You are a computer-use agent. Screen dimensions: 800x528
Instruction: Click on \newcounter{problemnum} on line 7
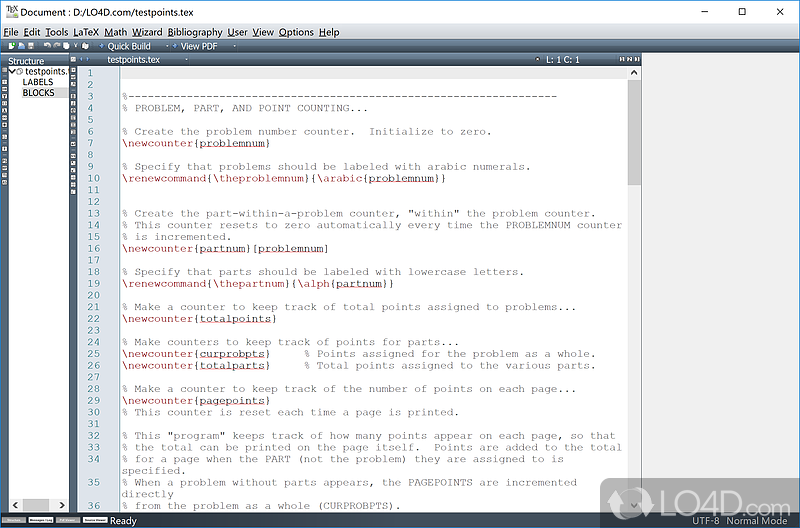coord(196,143)
